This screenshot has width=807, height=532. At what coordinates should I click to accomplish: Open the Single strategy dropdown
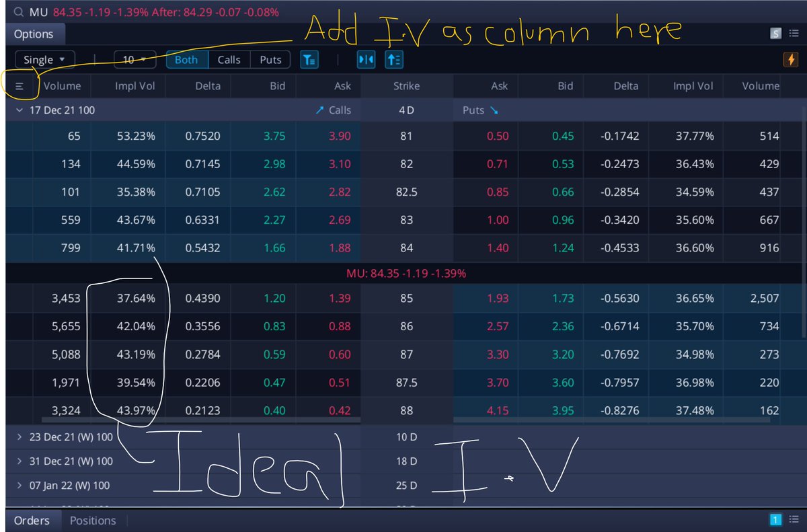[x=44, y=60]
